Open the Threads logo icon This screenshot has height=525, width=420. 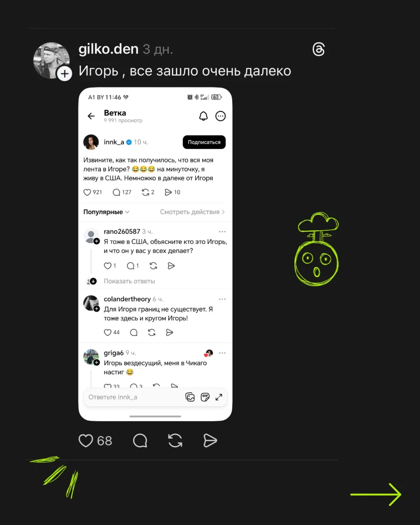(x=318, y=49)
